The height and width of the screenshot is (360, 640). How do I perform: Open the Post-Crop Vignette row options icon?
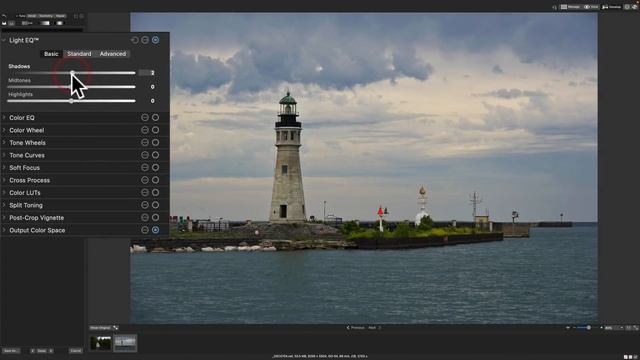point(145,218)
